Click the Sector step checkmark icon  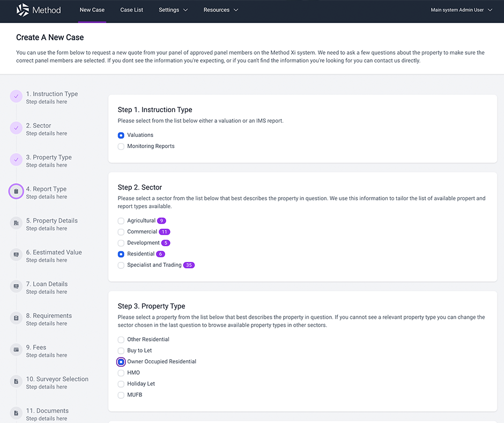[16, 128]
